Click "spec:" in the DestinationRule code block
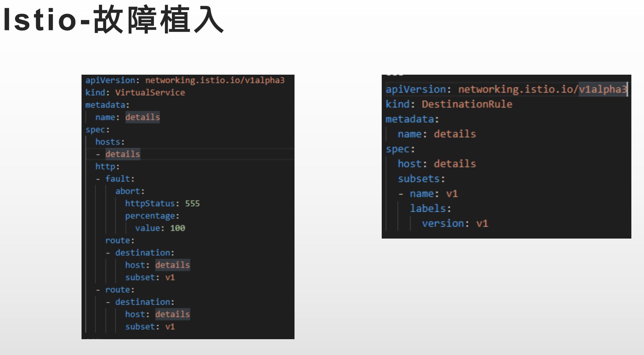644x355 pixels. (x=400, y=149)
